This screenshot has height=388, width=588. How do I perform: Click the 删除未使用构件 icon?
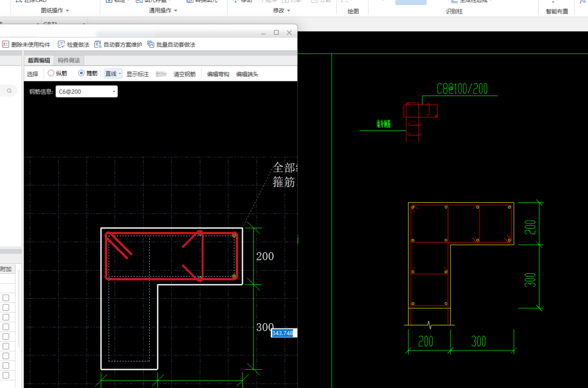6,45
